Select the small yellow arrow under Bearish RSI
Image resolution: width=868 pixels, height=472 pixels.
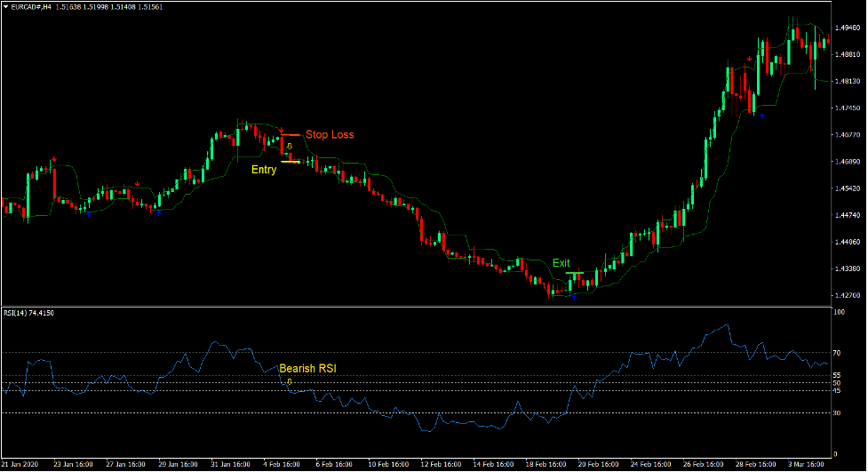tap(289, 380)
